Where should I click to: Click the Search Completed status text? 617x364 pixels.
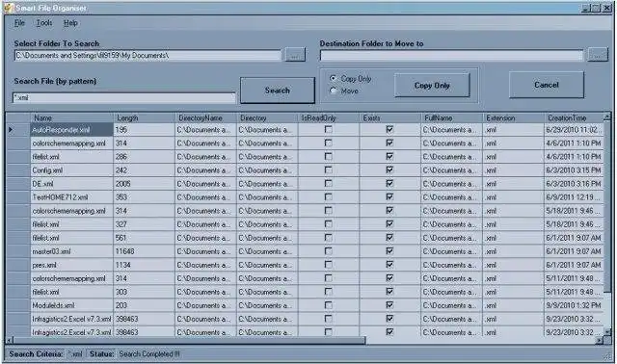click(x=149, y=354)
